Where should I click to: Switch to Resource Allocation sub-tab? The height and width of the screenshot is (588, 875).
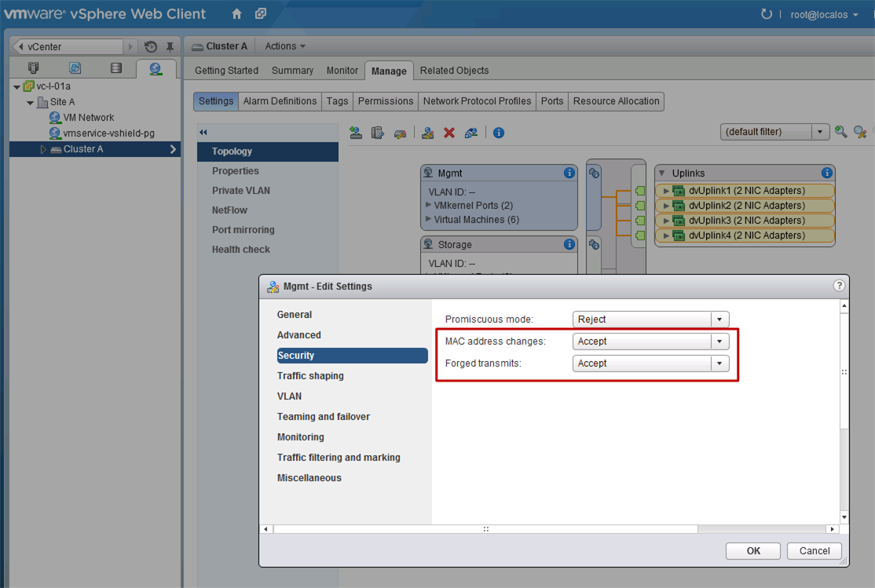[x=616, y=101]
